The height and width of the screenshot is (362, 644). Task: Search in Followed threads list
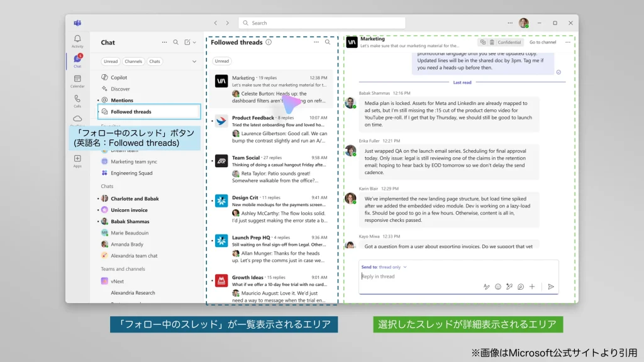[x=328, y=42]
